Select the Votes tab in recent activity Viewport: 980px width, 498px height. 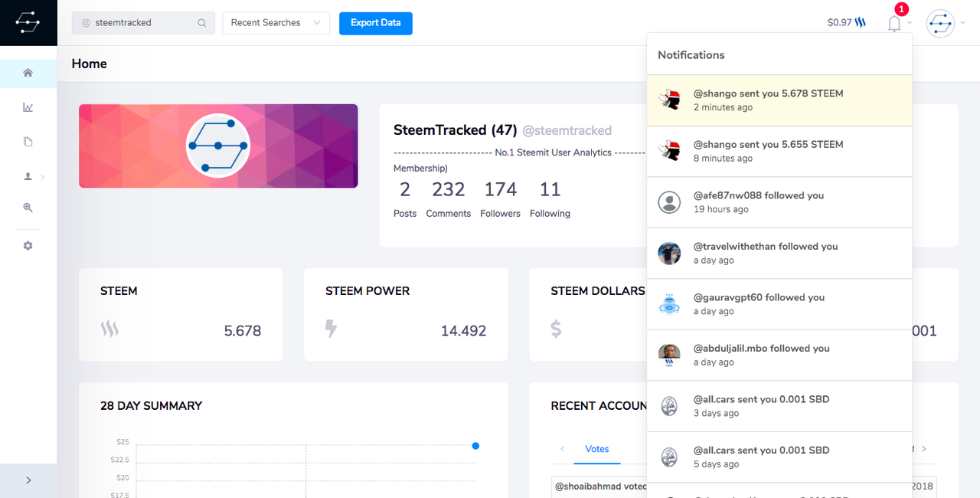[597, 449]
